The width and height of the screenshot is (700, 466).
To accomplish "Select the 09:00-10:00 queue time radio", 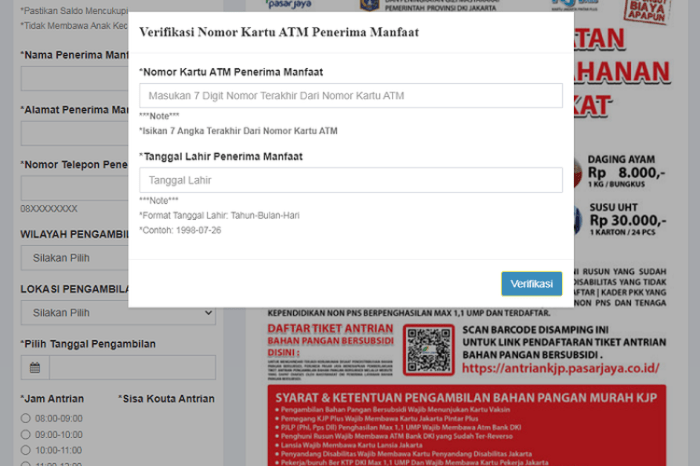I will pos(25,435).
